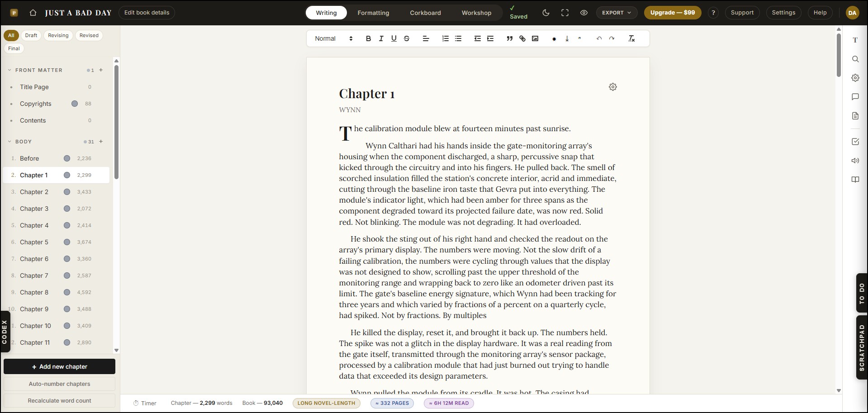Click Recalculate word count button
Viewport: 868px width, 413px height.
59,401
